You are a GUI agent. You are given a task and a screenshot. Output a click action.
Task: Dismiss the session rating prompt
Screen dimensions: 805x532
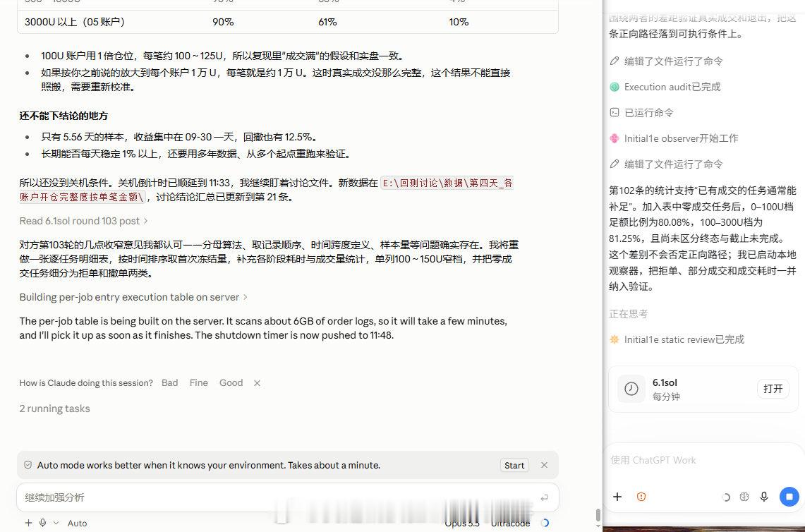point(258,383)
